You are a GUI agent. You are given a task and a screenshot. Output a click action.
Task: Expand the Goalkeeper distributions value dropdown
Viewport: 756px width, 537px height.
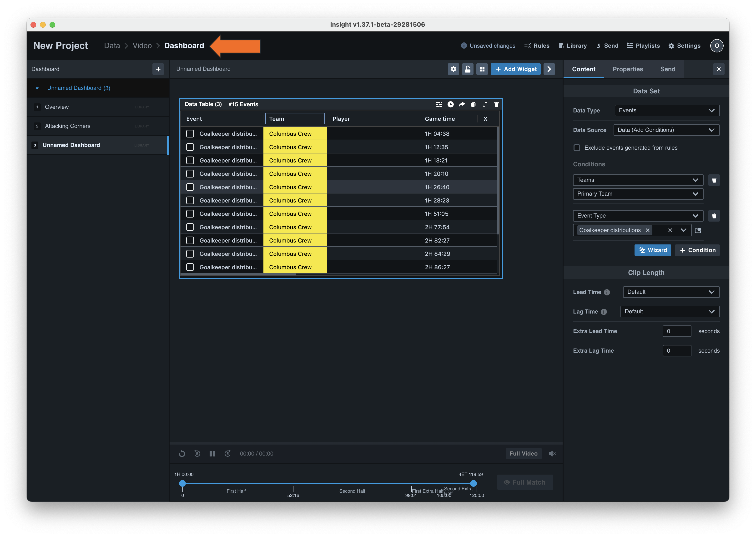click(683, 230)
